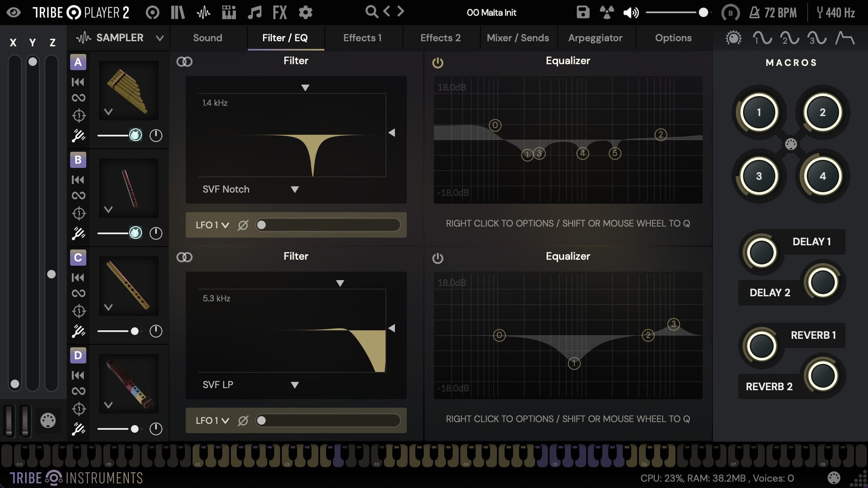The image size is (868, 488).
Task: Open the LFO 1 source dropdown on lower filter
Action: [x=211, y=420]
